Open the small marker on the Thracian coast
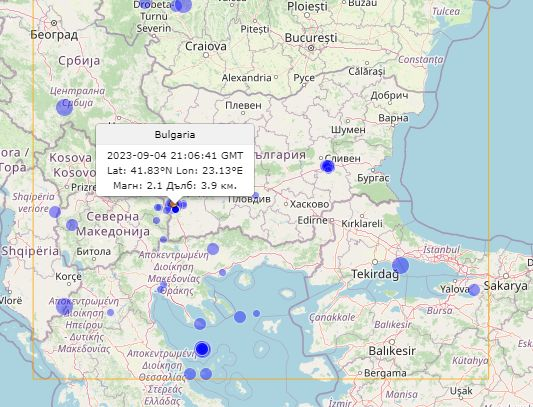The image size is (533, 407). 222,272
